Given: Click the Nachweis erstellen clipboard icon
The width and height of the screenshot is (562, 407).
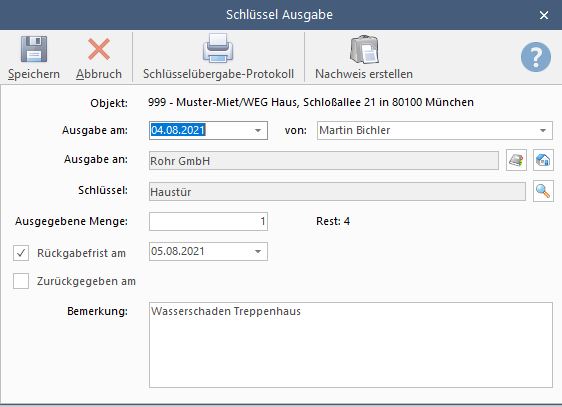Looking at the screenshot, I should 364,49.
